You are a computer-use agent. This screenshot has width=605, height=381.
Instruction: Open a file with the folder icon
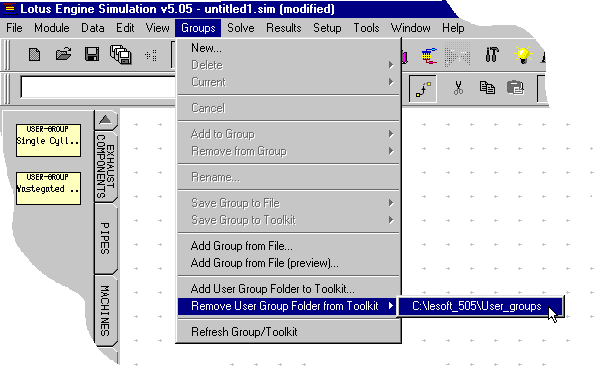pos(63,54)
